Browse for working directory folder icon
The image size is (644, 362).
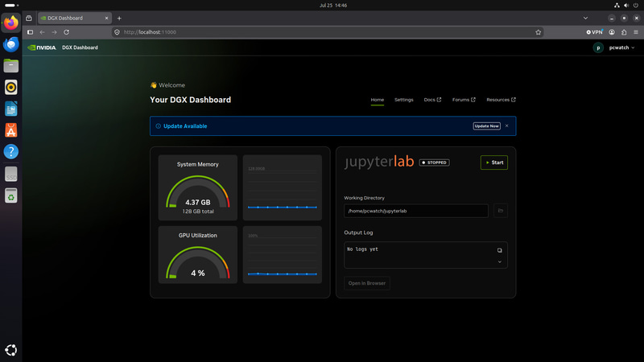(x=500, y=211)
